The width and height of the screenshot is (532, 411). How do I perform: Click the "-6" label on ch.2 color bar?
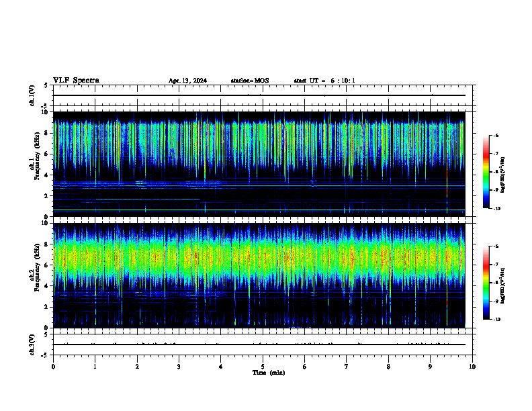tap(496, 246)
